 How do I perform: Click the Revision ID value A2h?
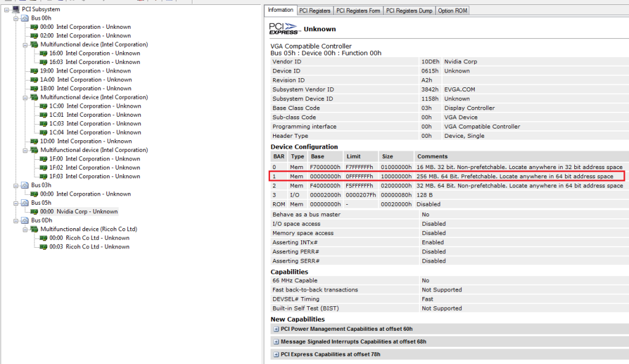point(427,81)
